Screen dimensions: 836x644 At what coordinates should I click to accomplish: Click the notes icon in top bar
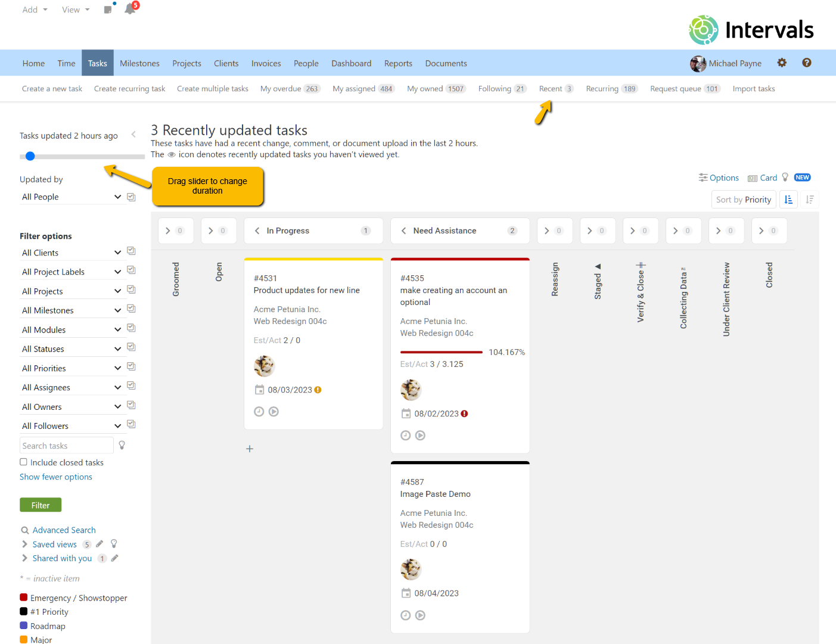[108, 10]
